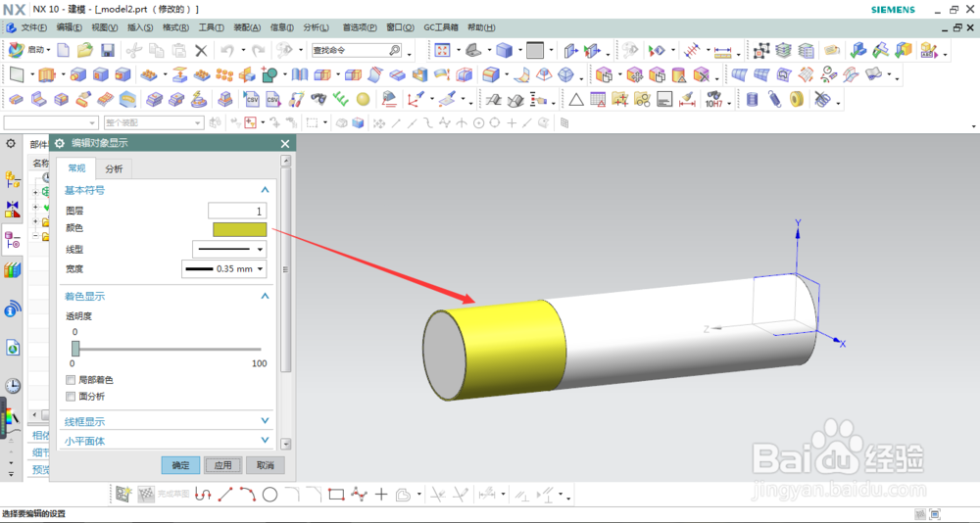Viewport: 980px width, 523px height.
Task: Click the Undo arrow icon
Action: coord(227,51)
